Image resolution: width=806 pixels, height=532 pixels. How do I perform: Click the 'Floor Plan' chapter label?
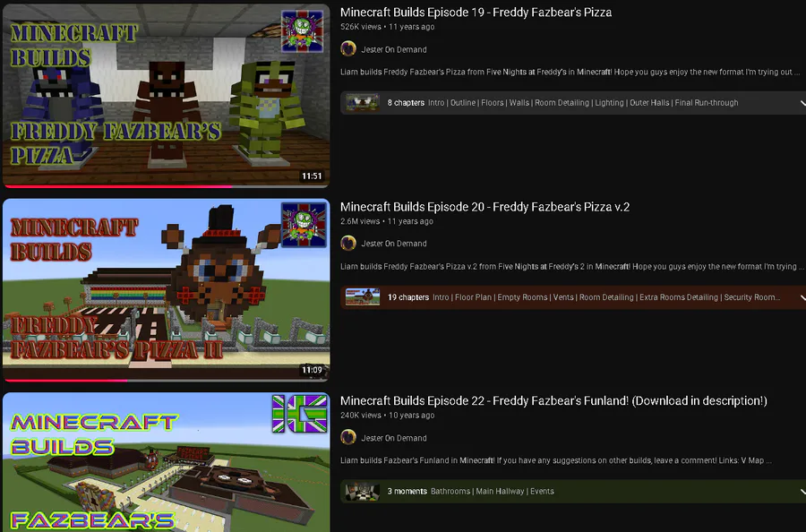[474, 297]
